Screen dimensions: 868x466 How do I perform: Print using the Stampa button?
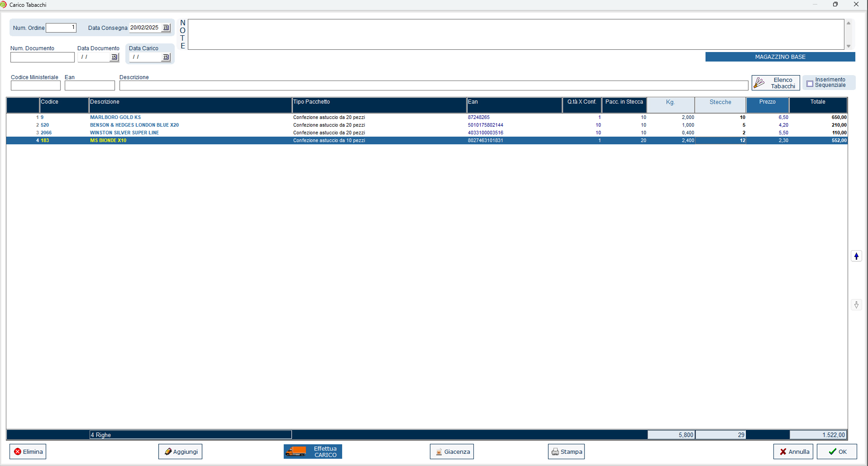pos(566,452)
